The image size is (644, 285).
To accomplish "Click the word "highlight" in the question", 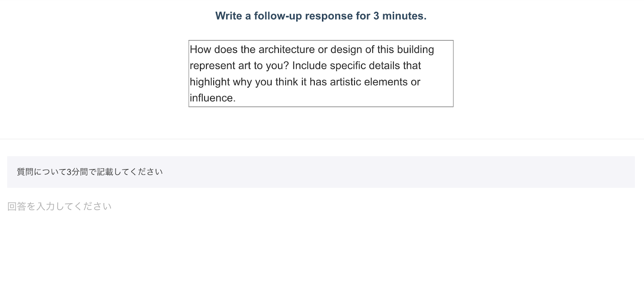I will click(x=210, y=82).
